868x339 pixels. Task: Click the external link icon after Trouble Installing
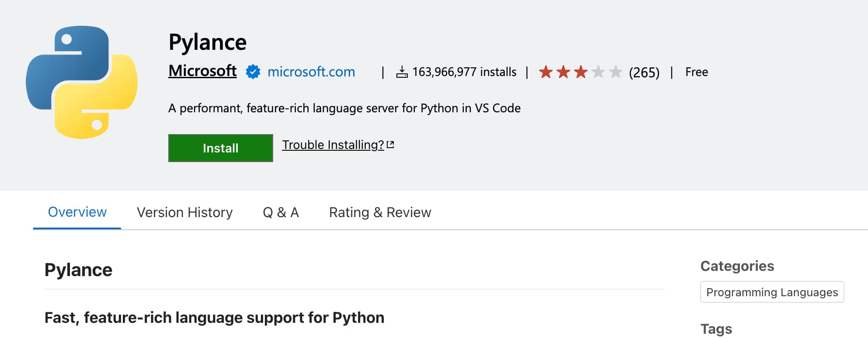click(391, 145)
